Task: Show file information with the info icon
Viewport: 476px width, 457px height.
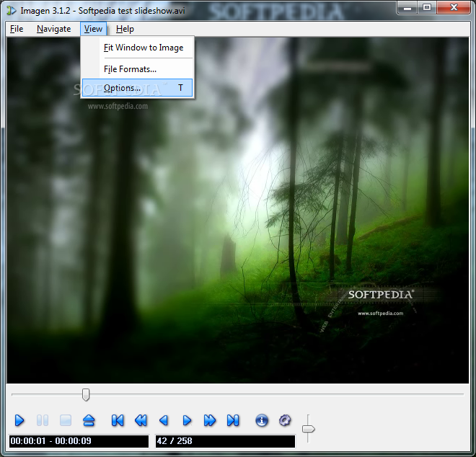Action: click(262, 420)
